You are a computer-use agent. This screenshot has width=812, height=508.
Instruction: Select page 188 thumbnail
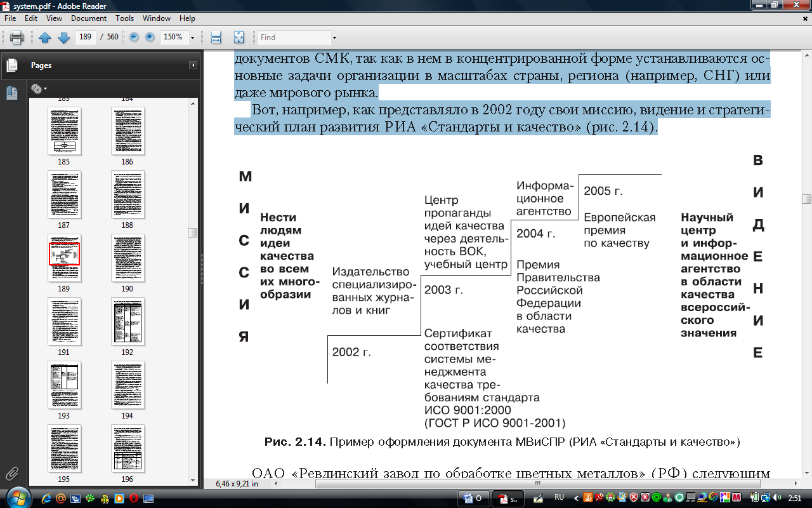click(128, 195)
